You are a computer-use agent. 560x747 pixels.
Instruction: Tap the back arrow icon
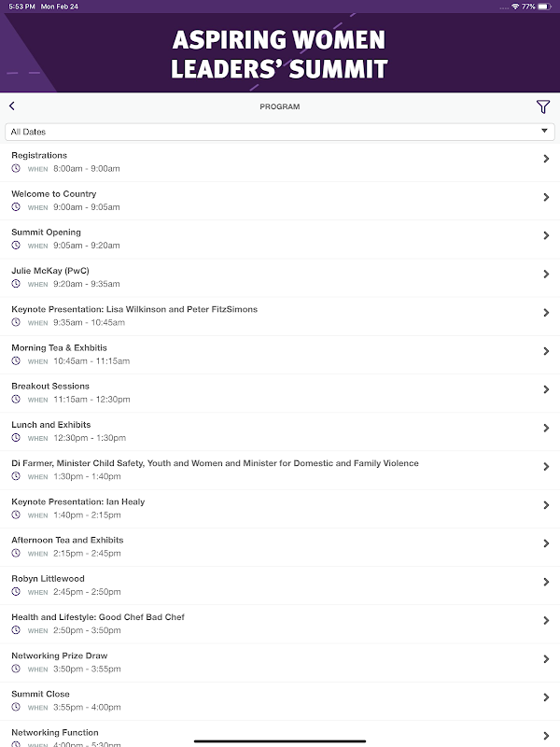[x=12, y=106]
